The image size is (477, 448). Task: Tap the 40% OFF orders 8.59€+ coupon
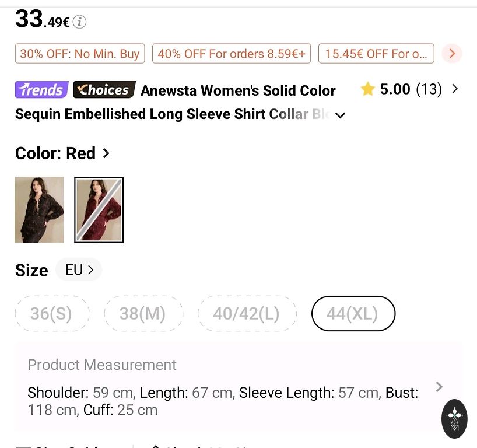(232, 54)
